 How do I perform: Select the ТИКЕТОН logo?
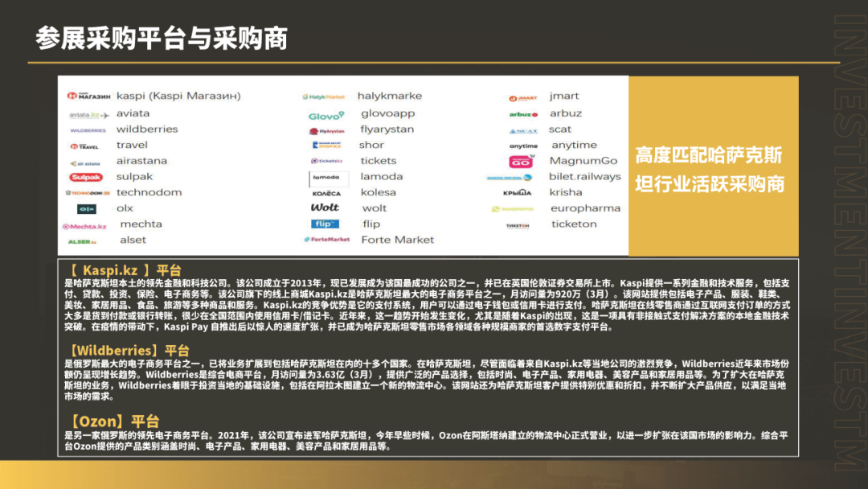click(518, 226)
